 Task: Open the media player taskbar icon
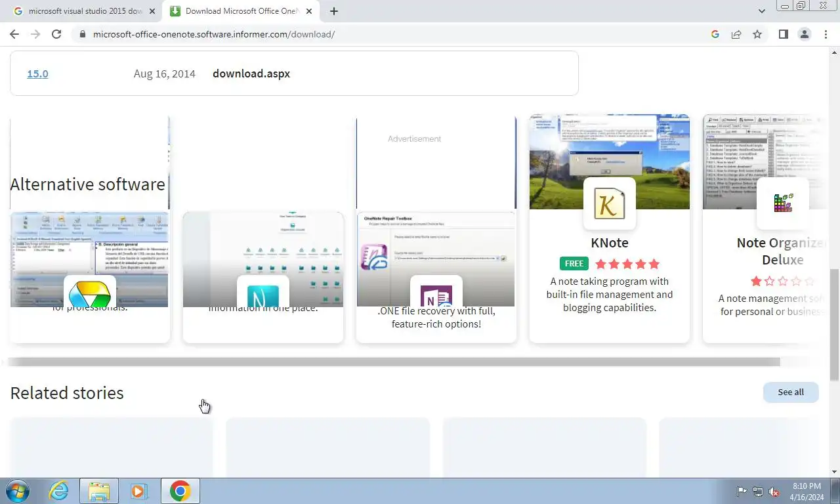pyautogui.click(x=138, y=491)
